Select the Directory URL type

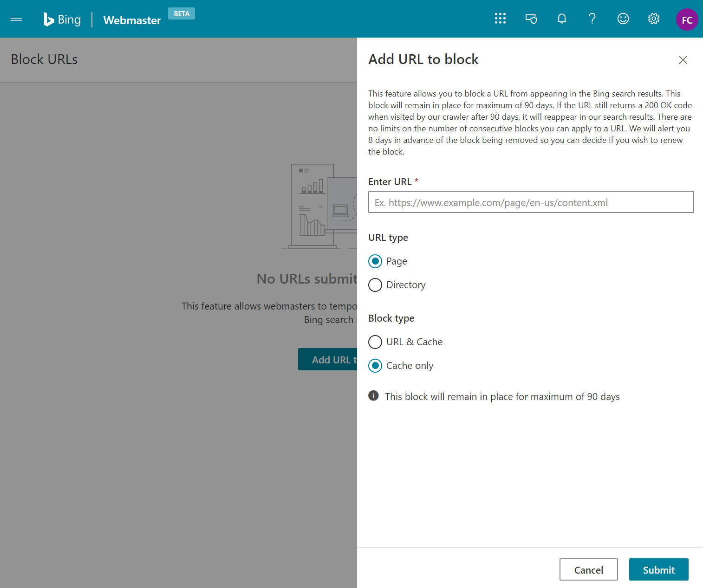point(375,285)
